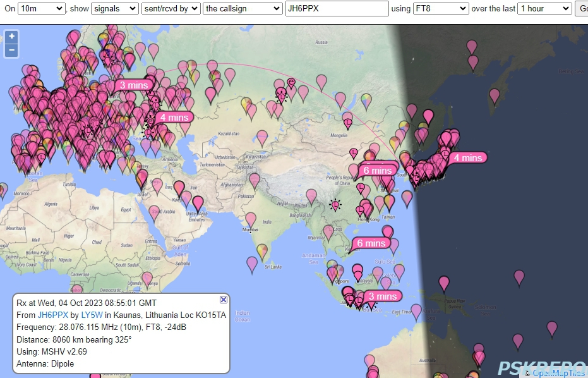Zoom out the map with minus button
The height and width of the screenshot is (378, 588).
[x=11, y=50]
